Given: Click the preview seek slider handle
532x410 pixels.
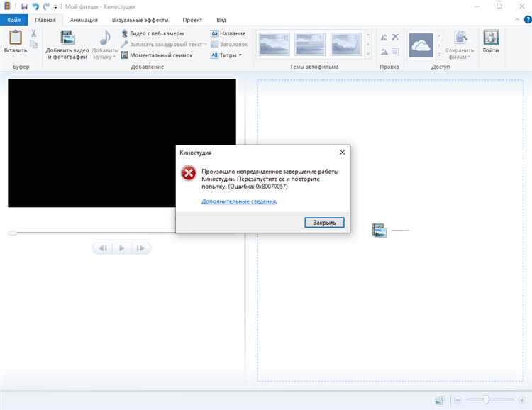Looking at the screenshot, I should coord(12,233).
